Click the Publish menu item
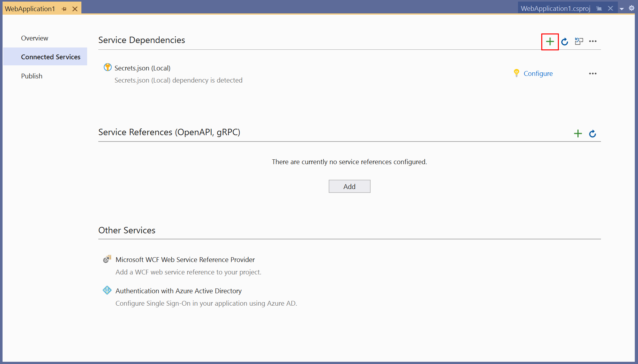This screenshot has width=638, height=364. pos(32,76)
